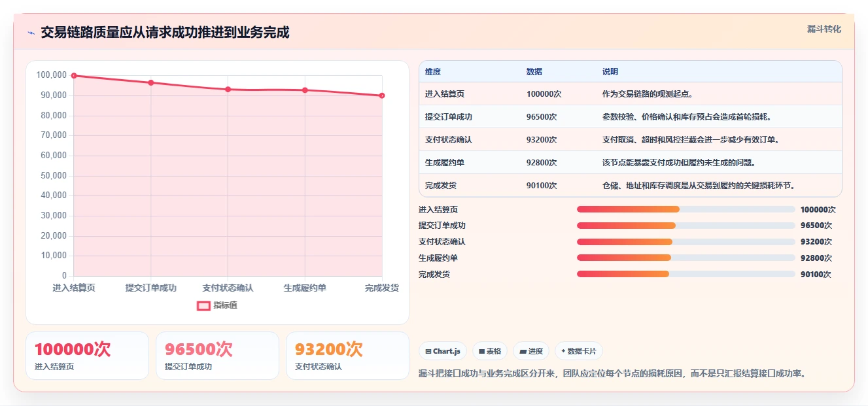
Task: Click the page title 交易链路质量应从请求成功推进到业务完成
Action: point(165,33)
